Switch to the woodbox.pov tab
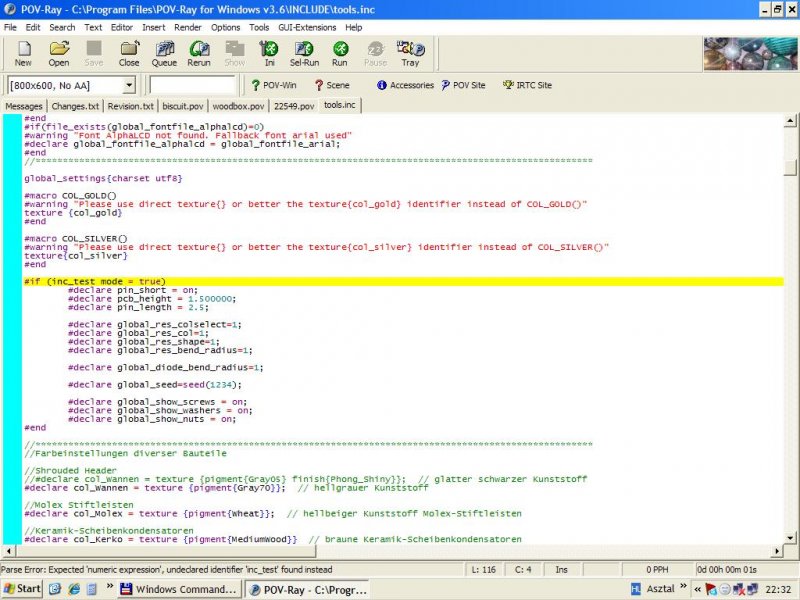Viewport: 800px width, 600px height. (238, 106)
